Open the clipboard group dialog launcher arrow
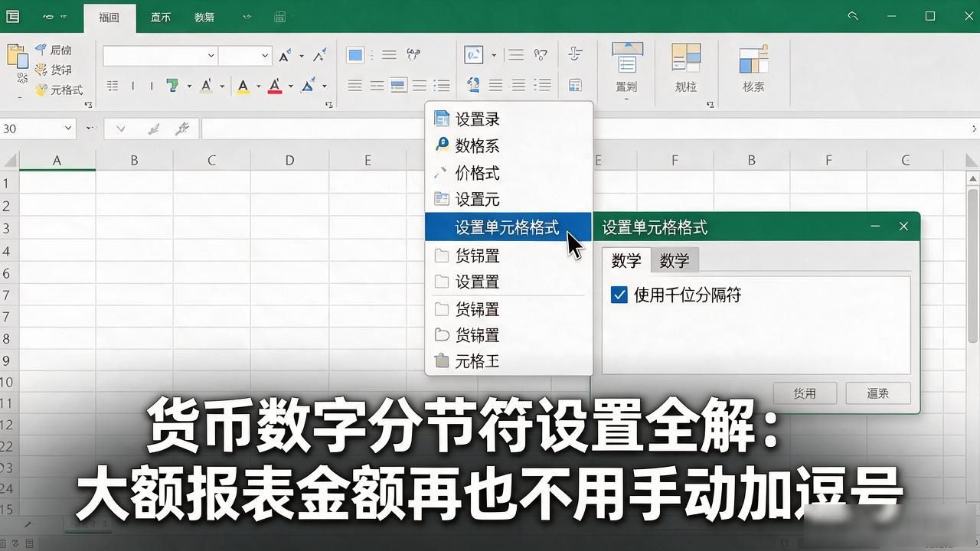Image resolution: width=980 pixels, height=551 pixels. [x=88, y=105]
